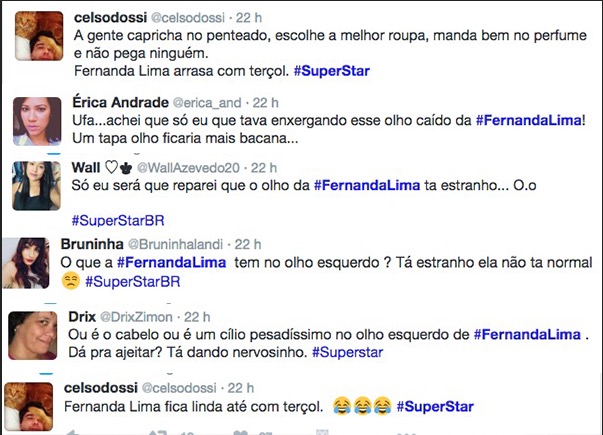The height and width of the screenshot is (435, 603).
Task: Click #FernandaLima hashtag in Bruninha's tweet
Action: tap(162, 262)
